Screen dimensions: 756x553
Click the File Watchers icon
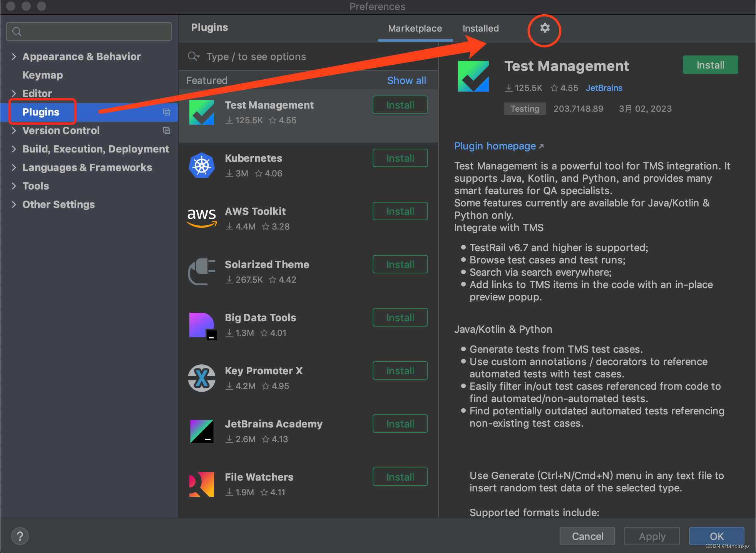pos(202,484)
